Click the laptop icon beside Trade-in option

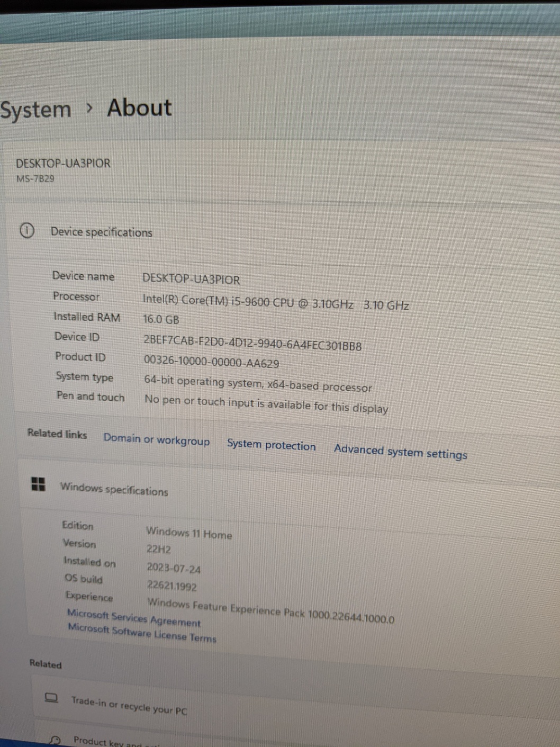tap(51, 697)
